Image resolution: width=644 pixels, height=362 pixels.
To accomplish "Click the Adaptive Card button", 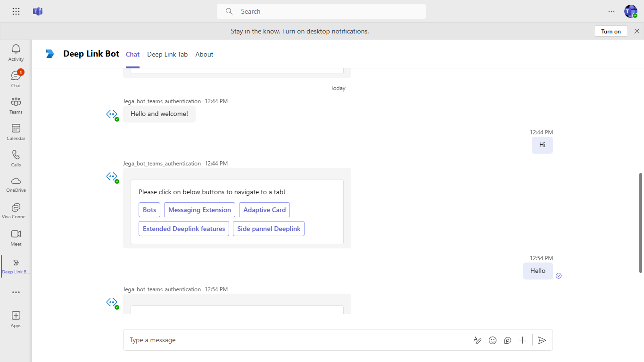I will point(264,210).
